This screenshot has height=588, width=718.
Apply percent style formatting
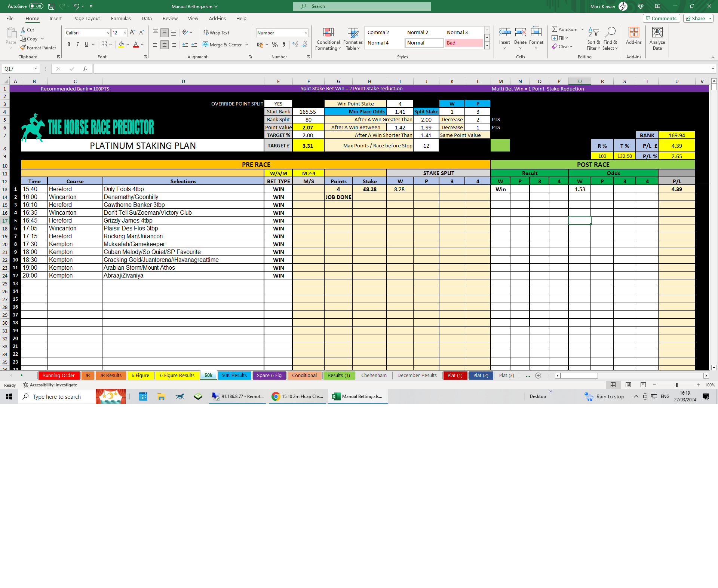tap(275, 45)
